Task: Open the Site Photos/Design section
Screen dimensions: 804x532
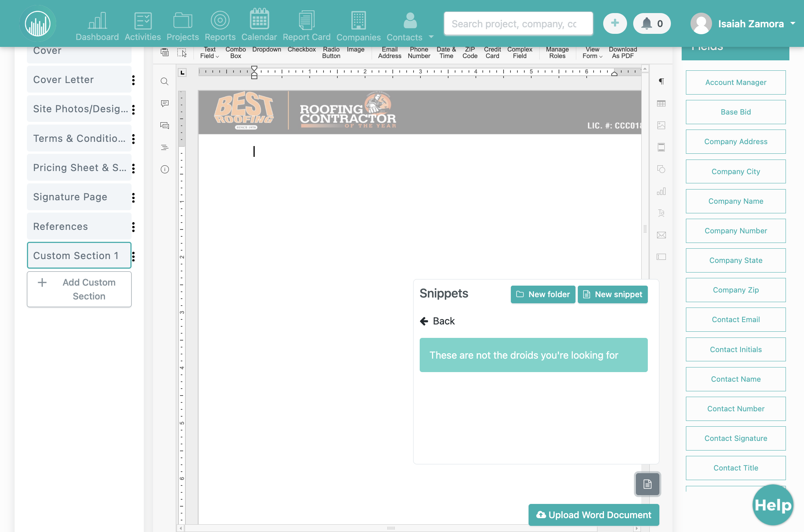Action: pos(79,109)
